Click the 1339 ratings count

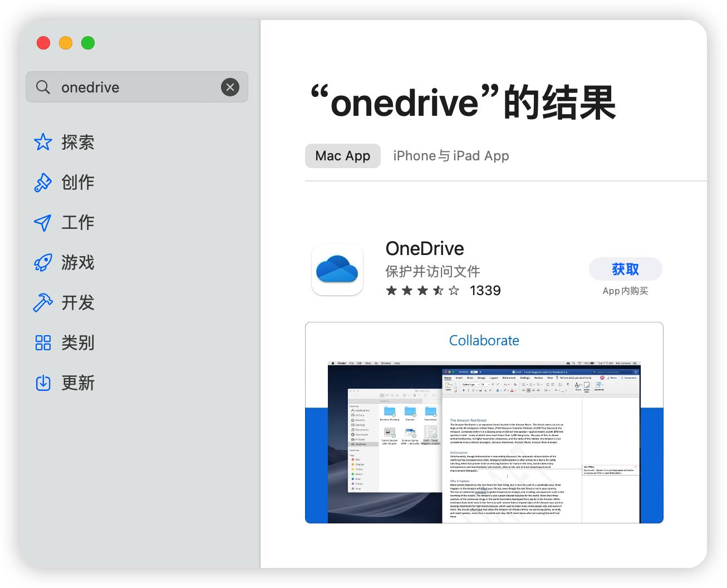(485, 290)
